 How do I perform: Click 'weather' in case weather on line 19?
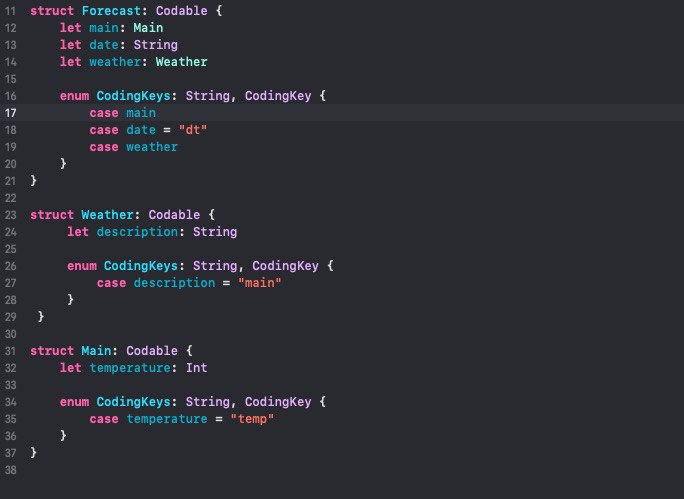pos(152,147)
